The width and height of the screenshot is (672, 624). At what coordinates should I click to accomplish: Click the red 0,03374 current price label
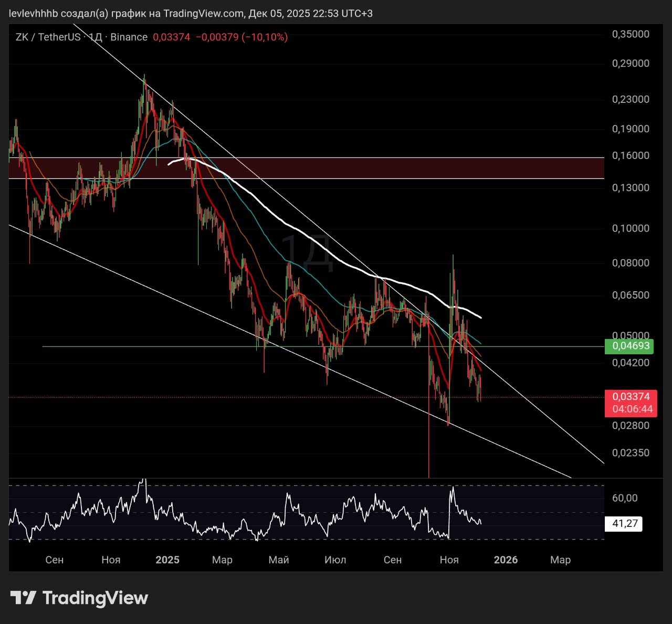(x=632, y=397)
